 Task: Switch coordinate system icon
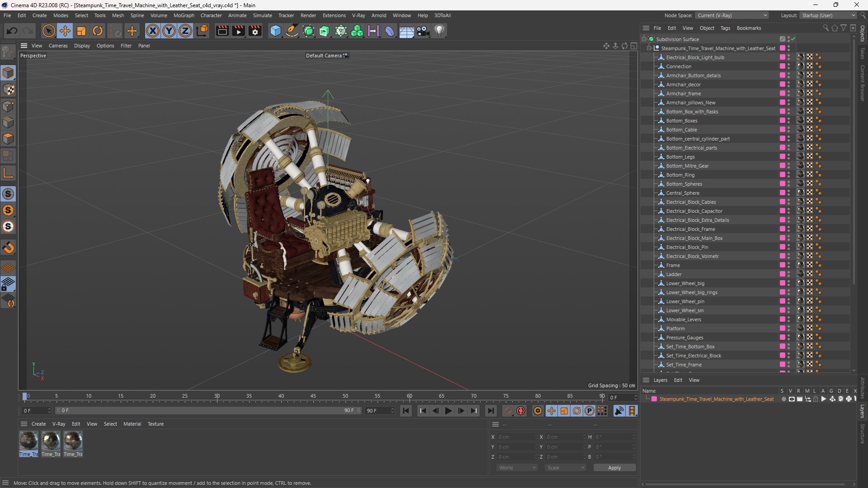click(203, 31)
